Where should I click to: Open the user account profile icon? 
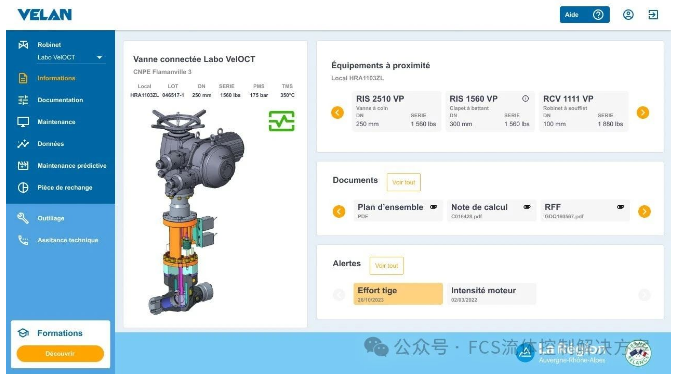(628, 15)
